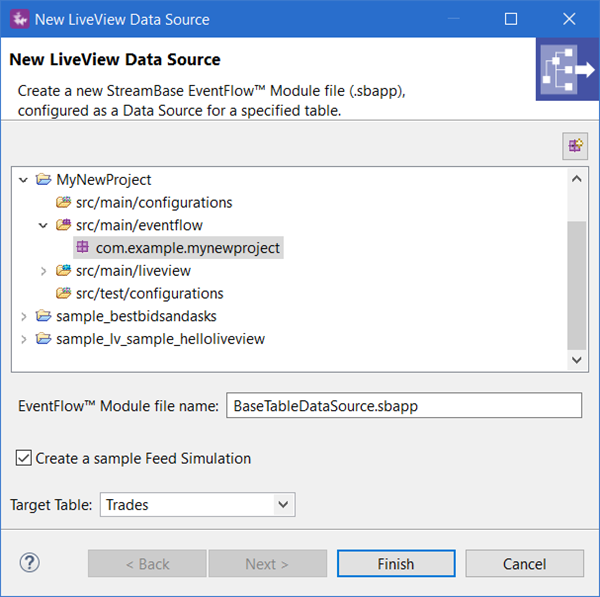
Task: Click the src/main/liveview folder icon
Action: point(64,271)
